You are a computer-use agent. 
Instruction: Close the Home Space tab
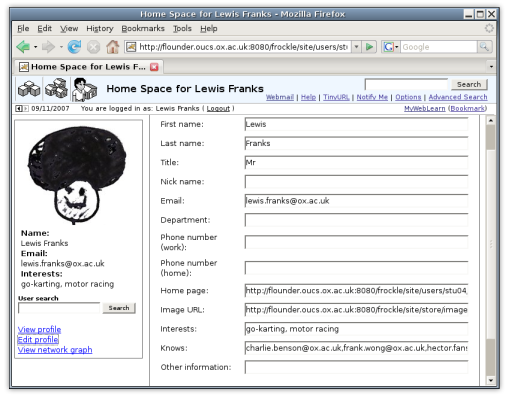(154, 67)
